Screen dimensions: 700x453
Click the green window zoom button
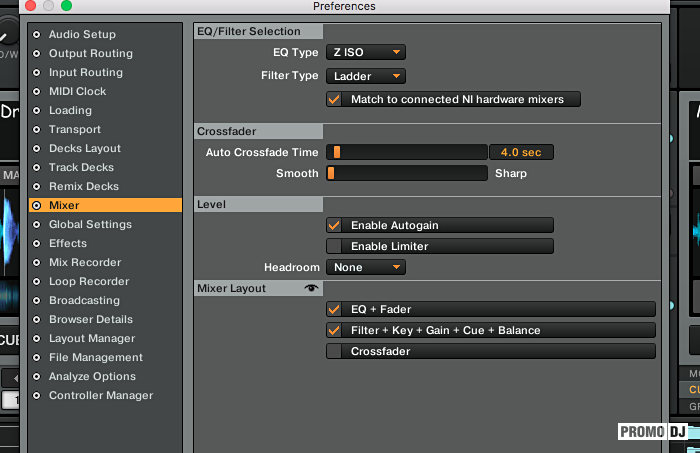click(x=66, y=6)
